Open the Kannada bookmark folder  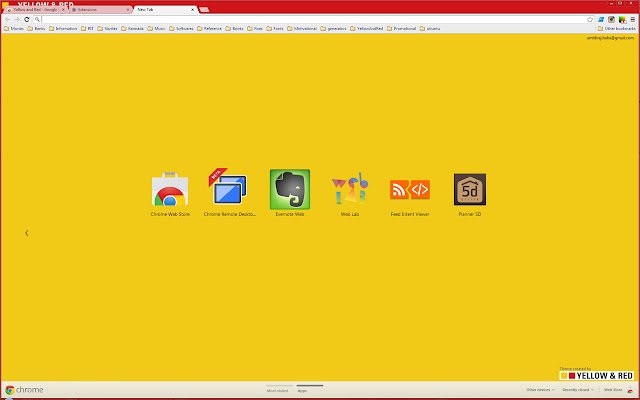[132, 29]
